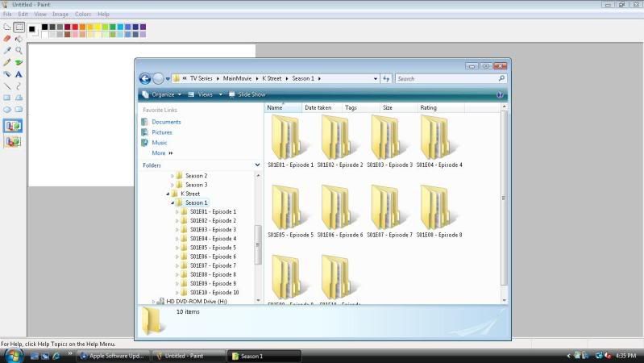Screen dimensions: 644x363
Task: Activate the Pick Color eyedropper tool
Action: pos(7,51)
